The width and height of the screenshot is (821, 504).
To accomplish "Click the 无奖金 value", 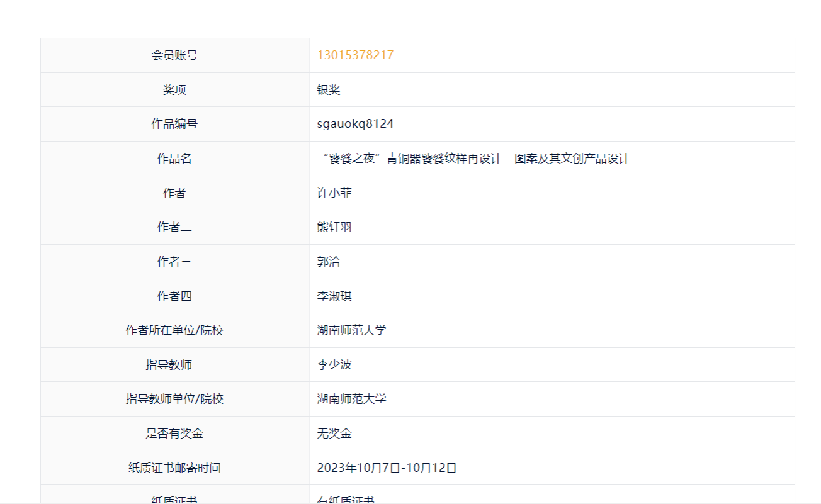I will coord(334,434).
